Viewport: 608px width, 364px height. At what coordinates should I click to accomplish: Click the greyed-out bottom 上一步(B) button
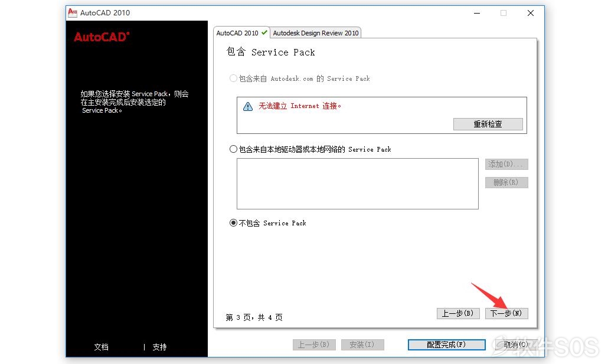tap(313, 345)
